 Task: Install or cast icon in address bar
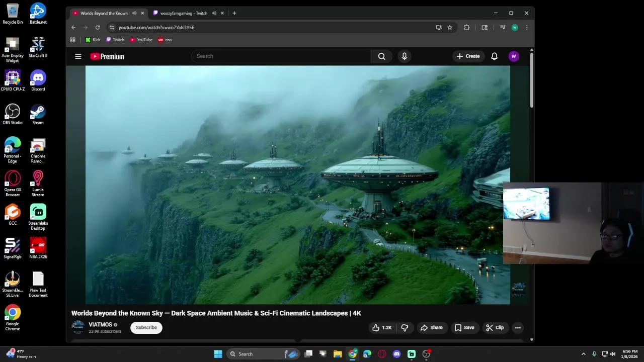439,28
